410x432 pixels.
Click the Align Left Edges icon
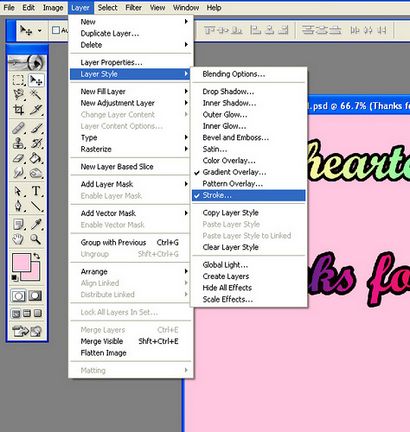(x=255, y=30)
